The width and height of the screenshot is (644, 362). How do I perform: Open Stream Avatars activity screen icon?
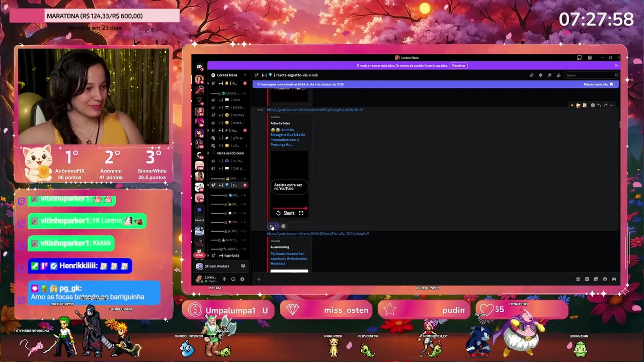coord(243,266)
